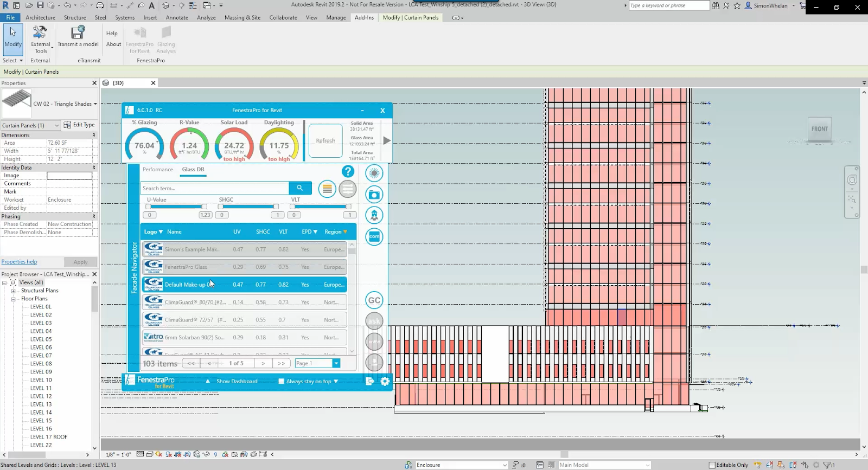Open External Tools in the ribbon
The image size is (868, 470).
tap(41, 40)
